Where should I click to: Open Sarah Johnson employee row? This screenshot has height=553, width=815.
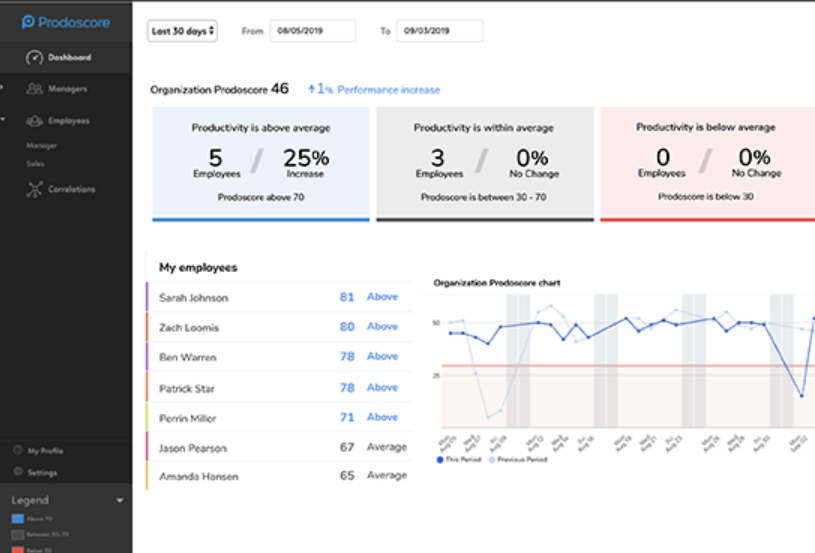click(280, 297)
